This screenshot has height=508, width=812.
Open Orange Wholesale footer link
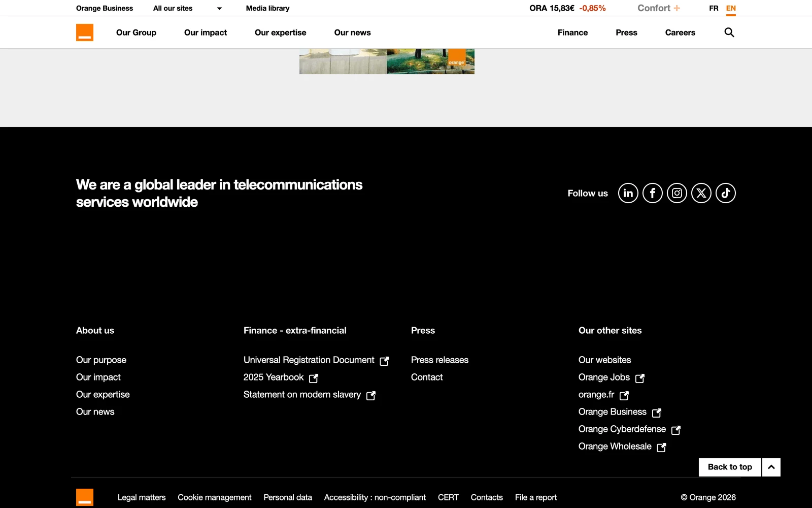pos(615,446)
